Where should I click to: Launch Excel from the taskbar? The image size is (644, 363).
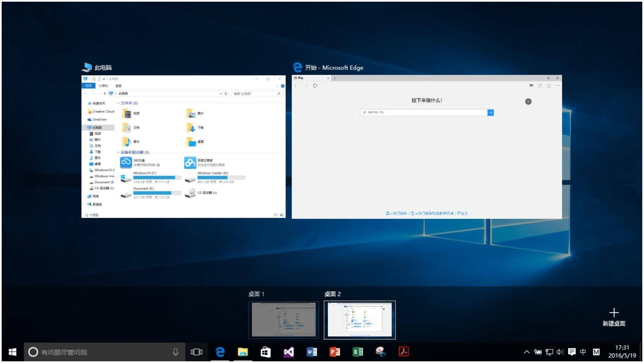(x=358, y=352)
